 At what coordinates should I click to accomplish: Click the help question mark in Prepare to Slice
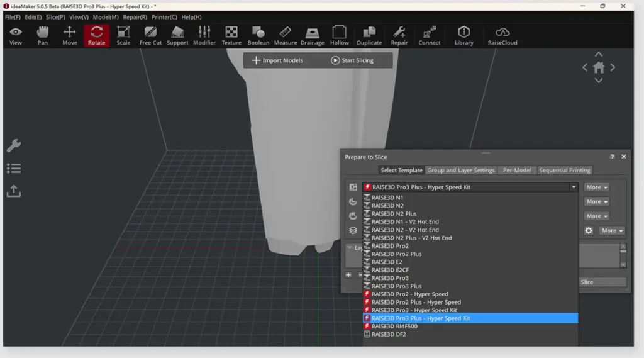[x=613, y=157]
